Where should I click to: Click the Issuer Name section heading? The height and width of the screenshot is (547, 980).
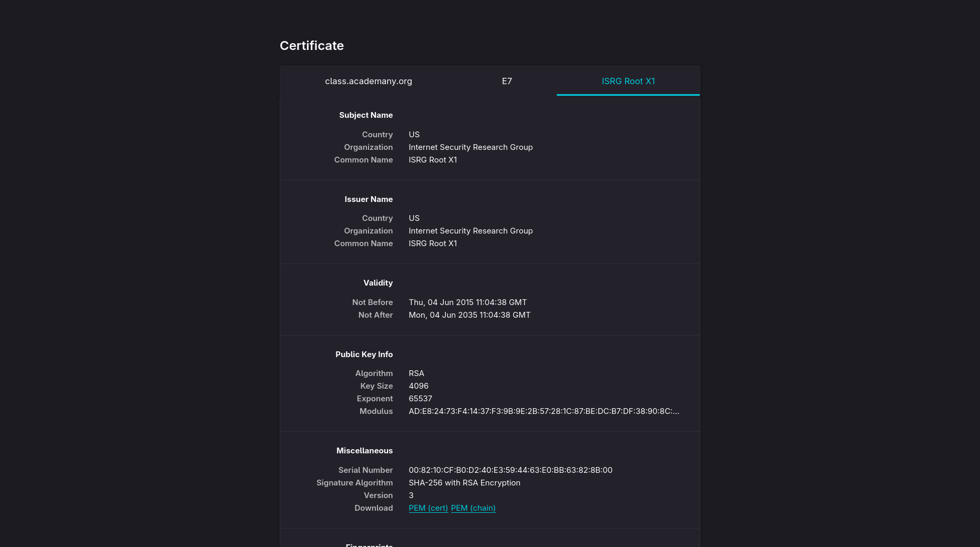(369, 199)
